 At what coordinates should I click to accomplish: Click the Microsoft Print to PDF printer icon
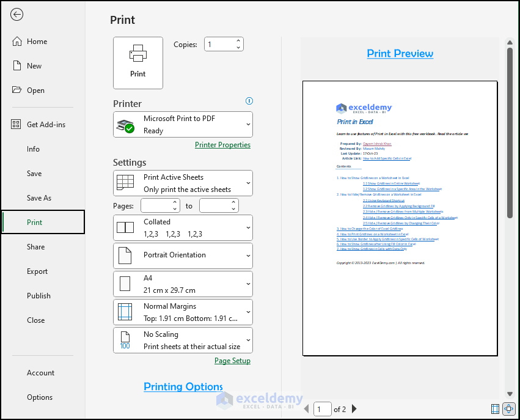coord(125,126)
